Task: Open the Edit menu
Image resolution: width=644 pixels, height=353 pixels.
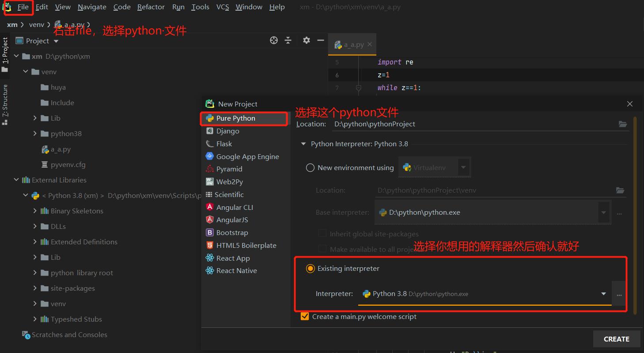Action: (42, 7)
